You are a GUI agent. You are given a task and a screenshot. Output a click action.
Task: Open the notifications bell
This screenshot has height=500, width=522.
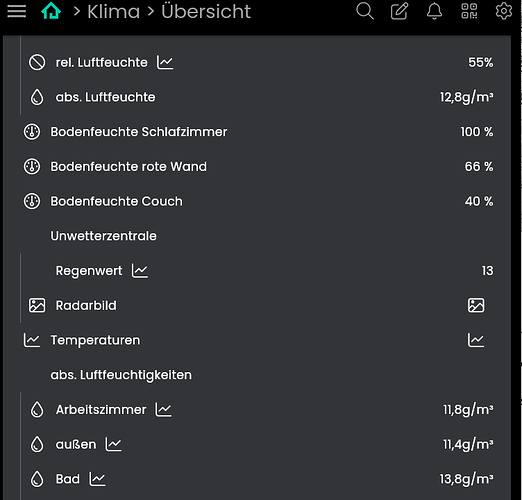(434, 11)
